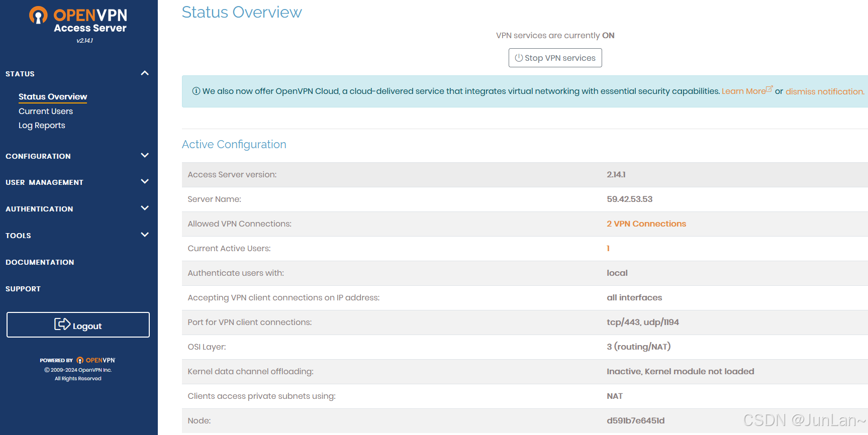
Task: Click the 'Access Server version:' label
Action: coord(232,174)
